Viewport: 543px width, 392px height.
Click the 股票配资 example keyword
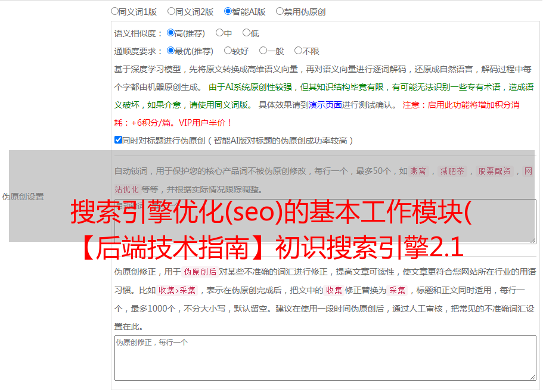pyautogui.click(x=495, y=171)
